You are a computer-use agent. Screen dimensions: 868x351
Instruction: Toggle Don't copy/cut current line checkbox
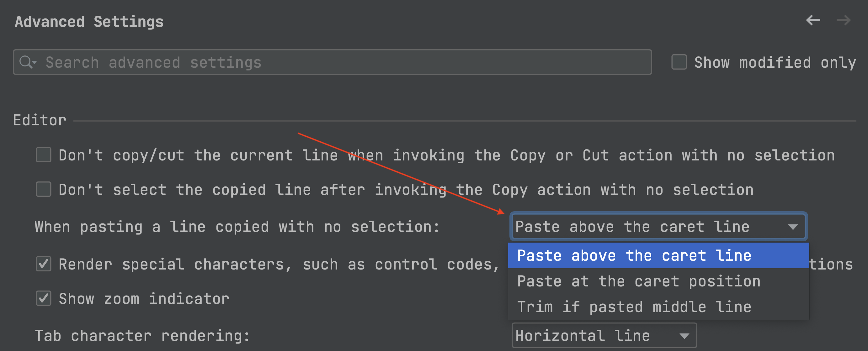click(44, 155)
